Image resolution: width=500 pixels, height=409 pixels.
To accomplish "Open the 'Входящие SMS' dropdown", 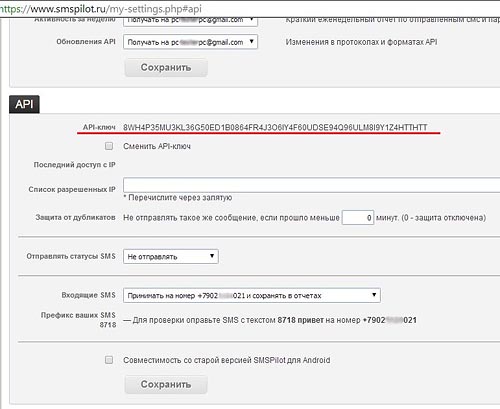I will 252,295.
